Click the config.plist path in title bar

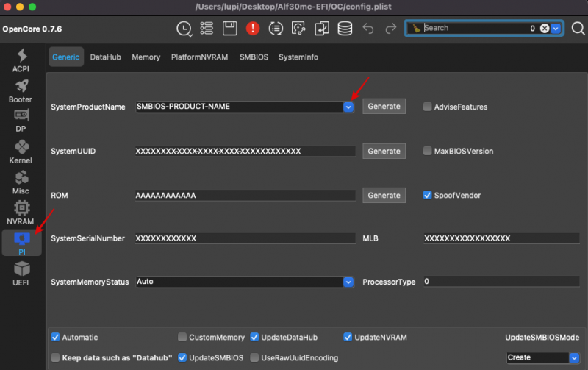293,7
